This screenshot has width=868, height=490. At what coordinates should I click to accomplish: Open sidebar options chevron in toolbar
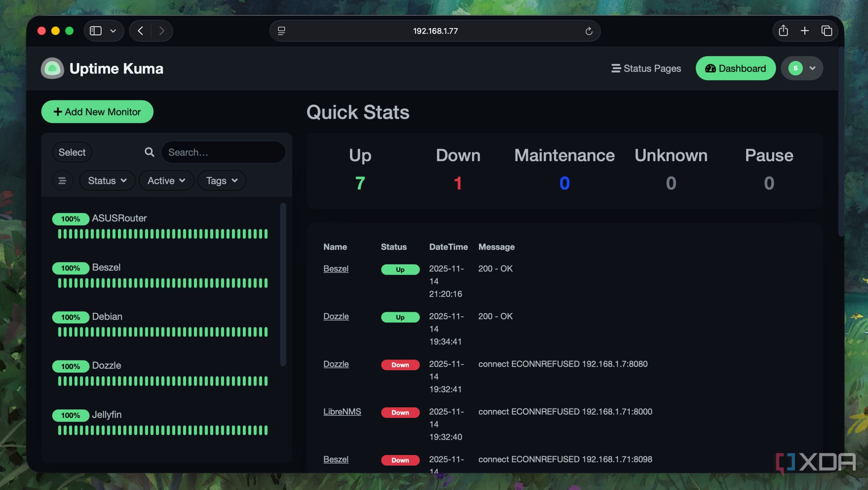(x=113, y=31)
